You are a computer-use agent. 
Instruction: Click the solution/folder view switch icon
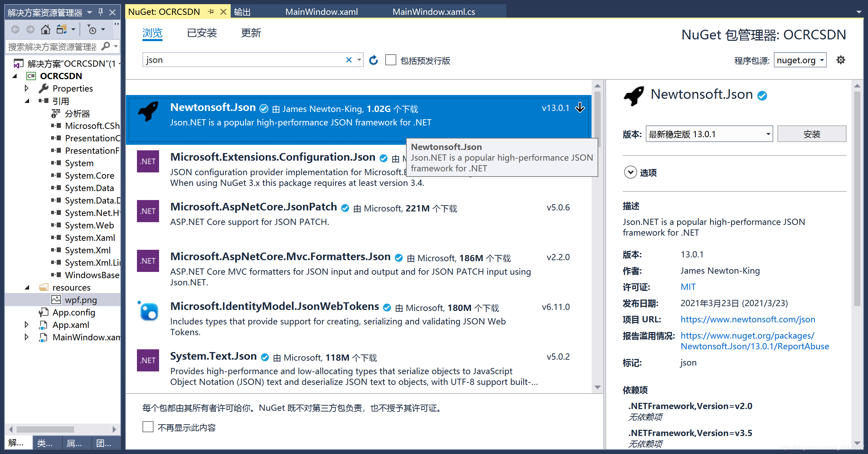tap(62, 30)
